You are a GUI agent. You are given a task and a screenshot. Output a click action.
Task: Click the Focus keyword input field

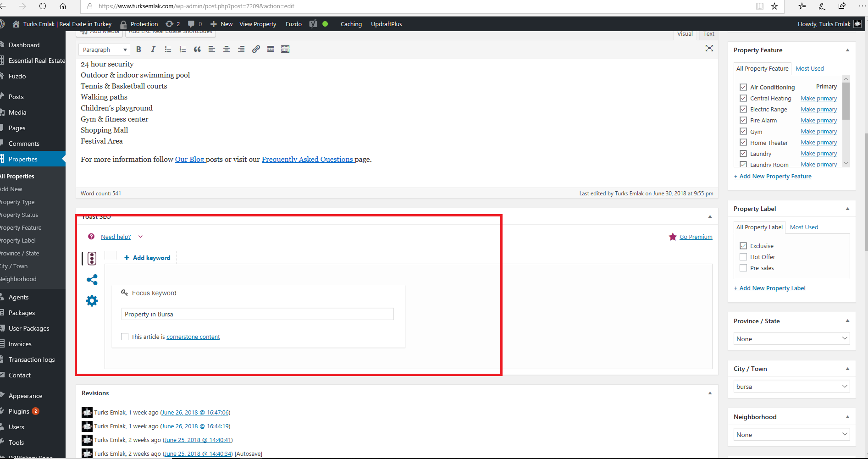[x=257, y=314]
